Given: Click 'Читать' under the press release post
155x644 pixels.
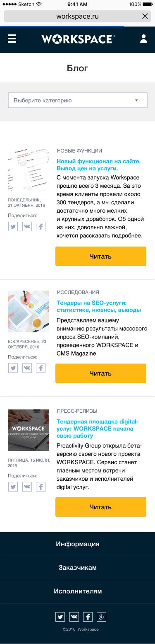Looking at the screenshot, I should [x=101, y=507].
